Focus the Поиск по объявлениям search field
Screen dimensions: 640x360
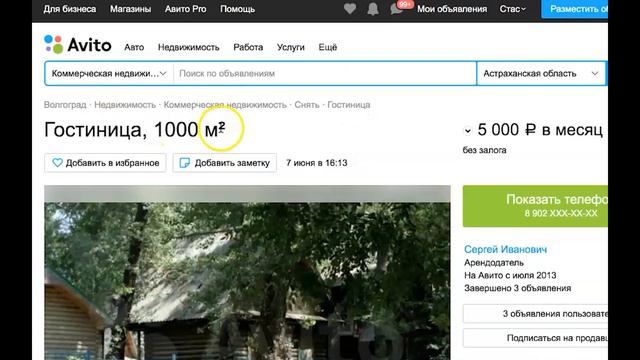(x=324, y=73)
